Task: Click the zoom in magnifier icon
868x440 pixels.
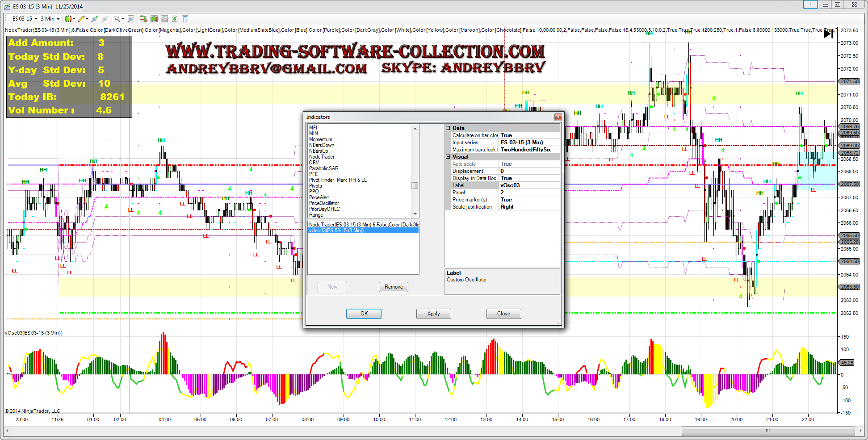Action: pyautogui.click(x=94, y=19)
